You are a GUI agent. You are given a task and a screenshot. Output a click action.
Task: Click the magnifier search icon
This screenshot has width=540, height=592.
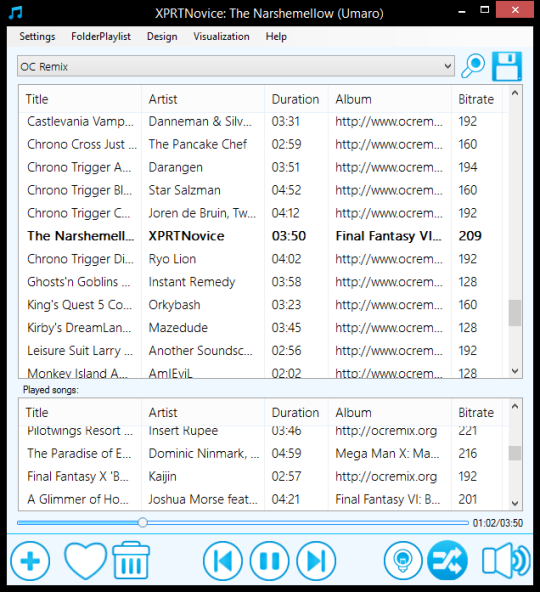tap(473, 66)
